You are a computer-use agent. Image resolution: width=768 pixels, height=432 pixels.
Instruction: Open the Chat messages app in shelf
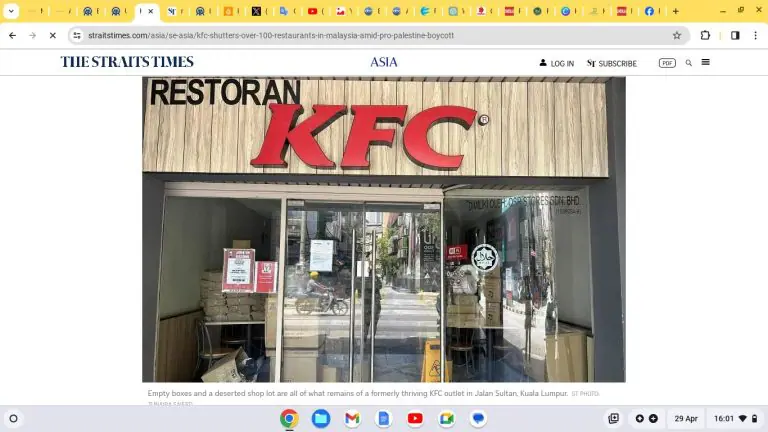[478, 418]
